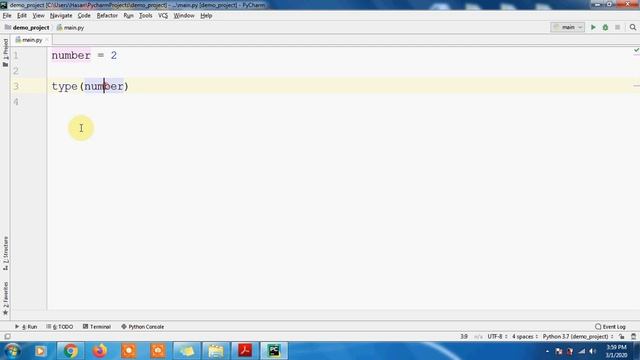Open the Refactor menu
This screenshot has width=640, height=360.
tap(107, 16)
